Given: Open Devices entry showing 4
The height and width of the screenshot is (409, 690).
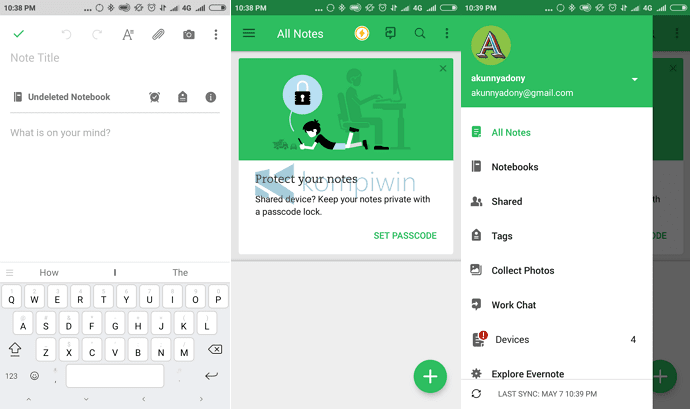Looking at the screenshot, I should 557,339.
